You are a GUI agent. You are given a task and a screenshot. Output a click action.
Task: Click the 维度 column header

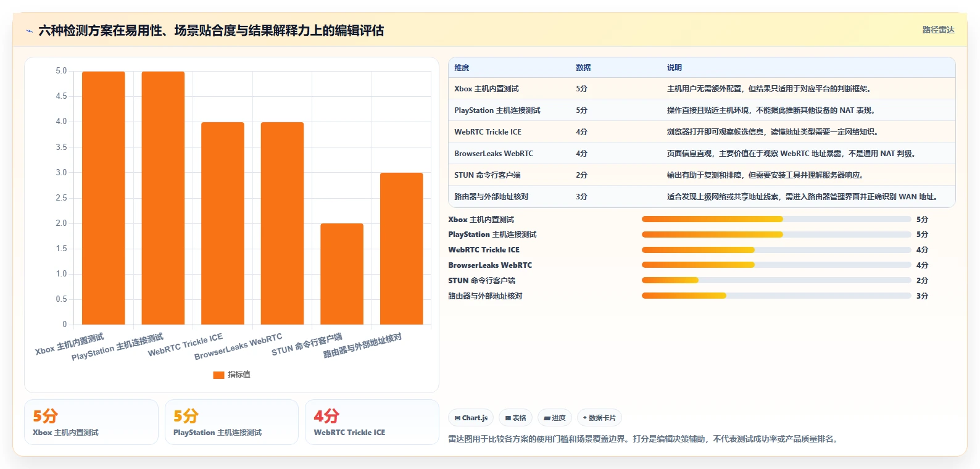pyautogui.click(x=462, y=68)
